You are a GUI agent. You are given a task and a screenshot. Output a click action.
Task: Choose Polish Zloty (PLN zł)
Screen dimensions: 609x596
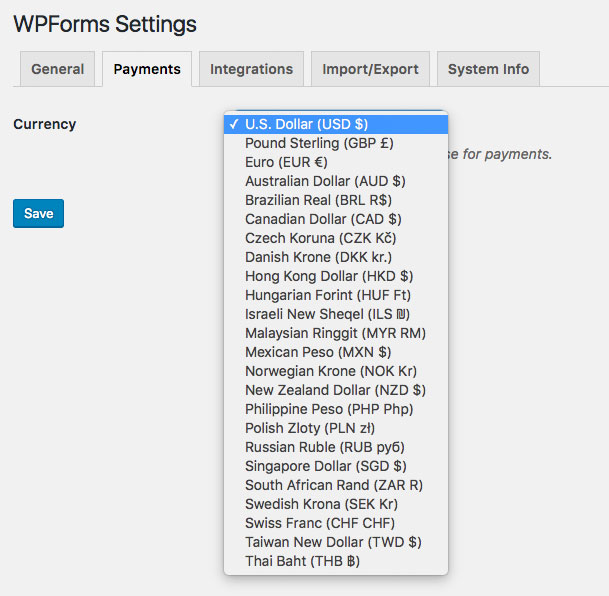tap(336, 429)
